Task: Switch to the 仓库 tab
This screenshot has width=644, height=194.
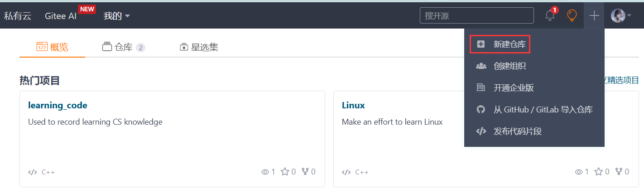Action: tap(123, 47)
